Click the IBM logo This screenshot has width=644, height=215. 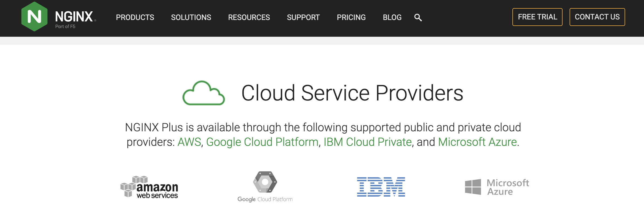pos(381,187)
